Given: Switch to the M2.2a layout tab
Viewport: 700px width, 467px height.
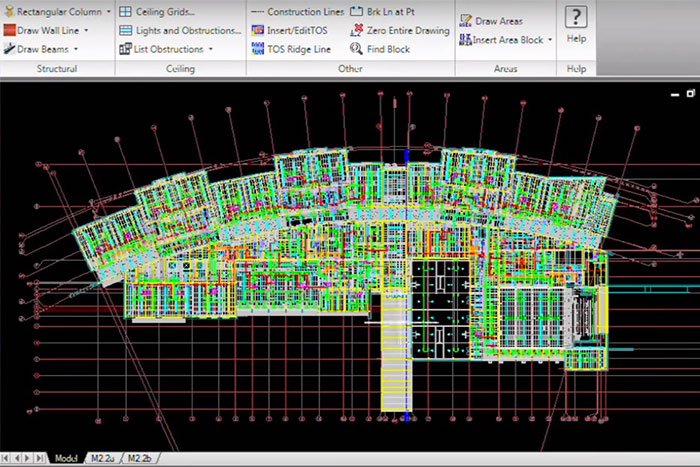Looking at the screenshot, I should (x=103, y=459).
